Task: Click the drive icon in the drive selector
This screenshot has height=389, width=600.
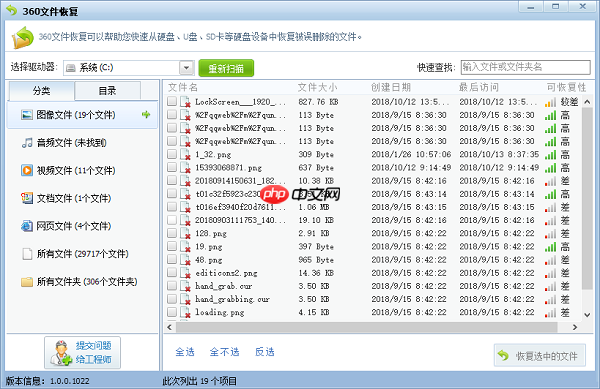Action: 71,68
